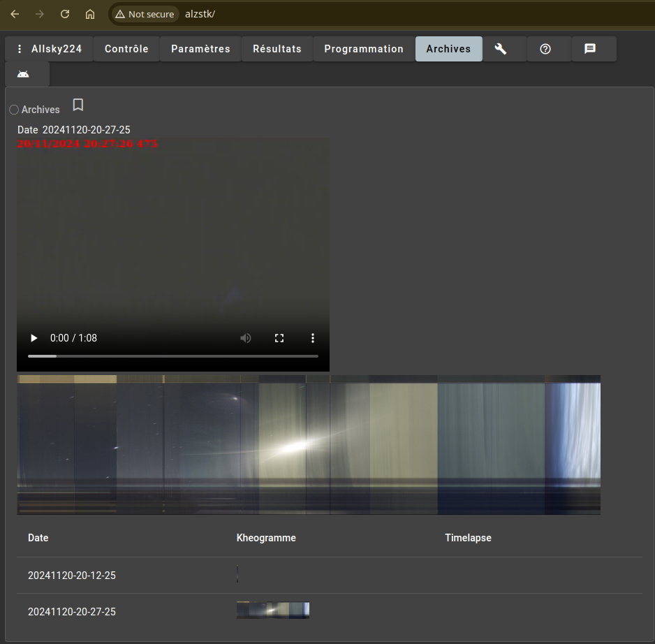This screenshot has width=655, height=644.
Task: Click the Not secure warning badge
Action: (145, 14)
